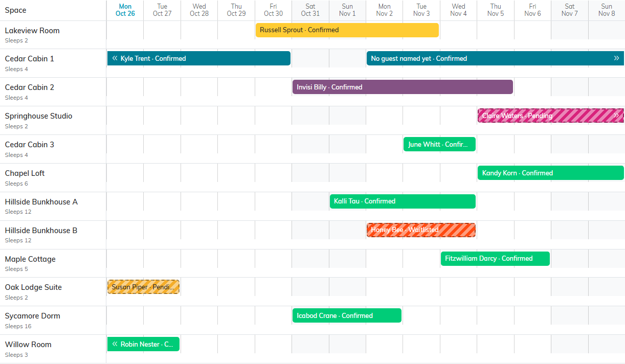
Task: Click the left continuation arrows on Kyle Trent booking
Action: (115, 58)
